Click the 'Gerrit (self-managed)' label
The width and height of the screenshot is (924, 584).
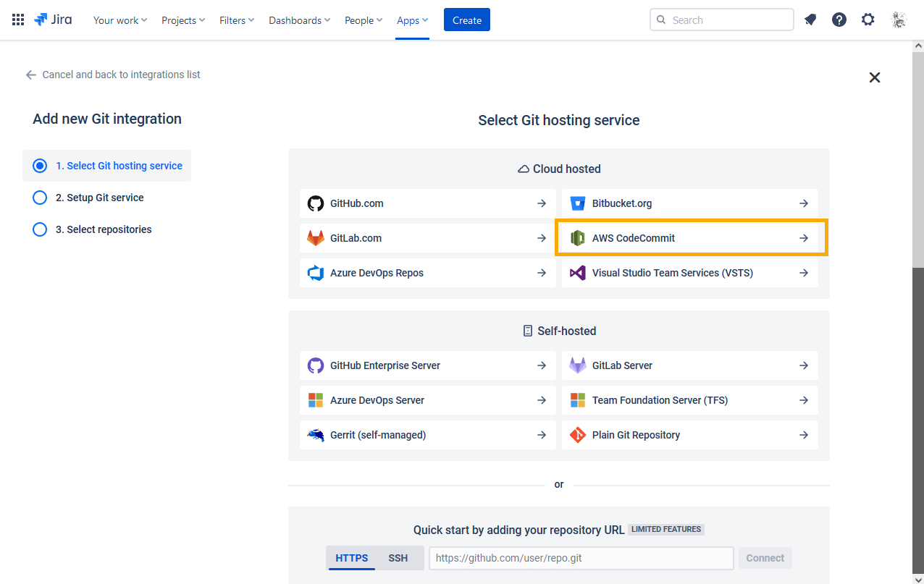(x=378, y=435)
